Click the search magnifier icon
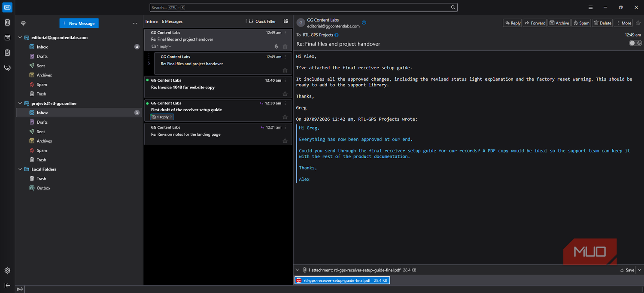Image resolution: width=644 pixels, height=293 pixels. pos(453,7)
